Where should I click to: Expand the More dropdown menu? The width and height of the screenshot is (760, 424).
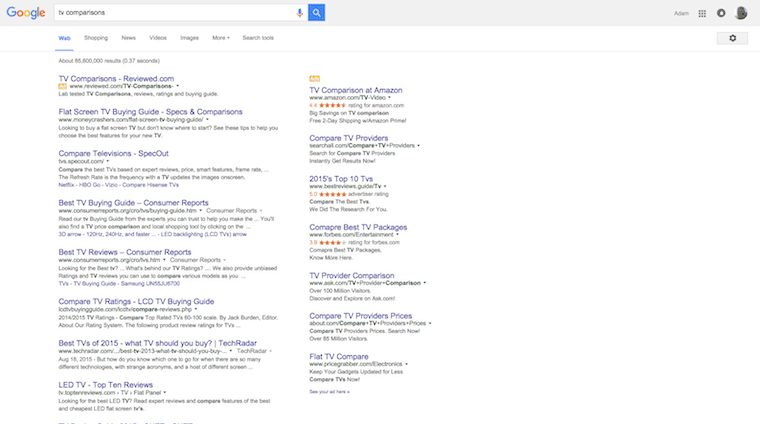tap(221, 38)
